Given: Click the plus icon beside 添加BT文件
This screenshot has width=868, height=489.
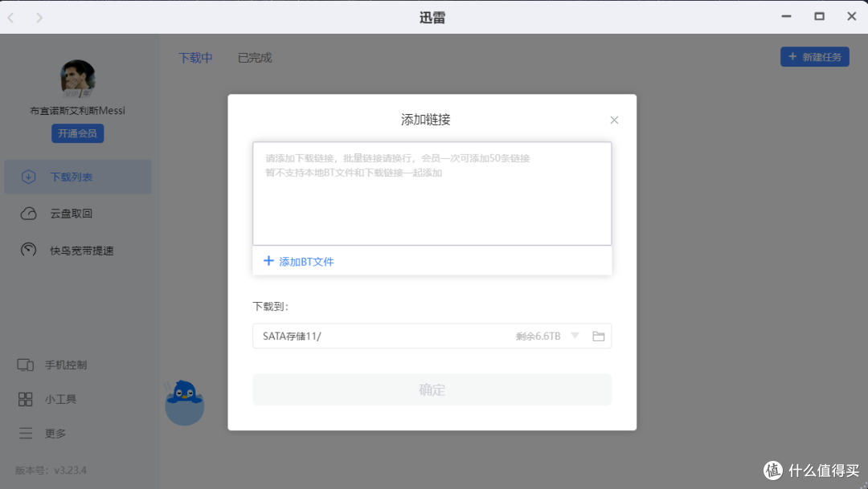Looking at the screenshot, I should click(268, 260).
